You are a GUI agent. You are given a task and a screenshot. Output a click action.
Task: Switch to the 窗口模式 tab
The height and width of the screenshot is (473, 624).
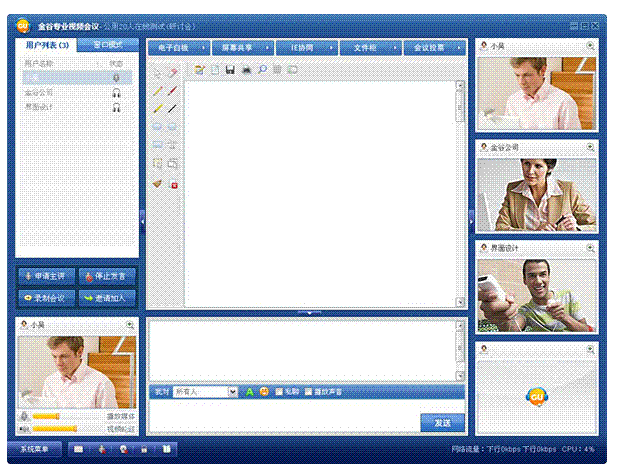[108, 45]
